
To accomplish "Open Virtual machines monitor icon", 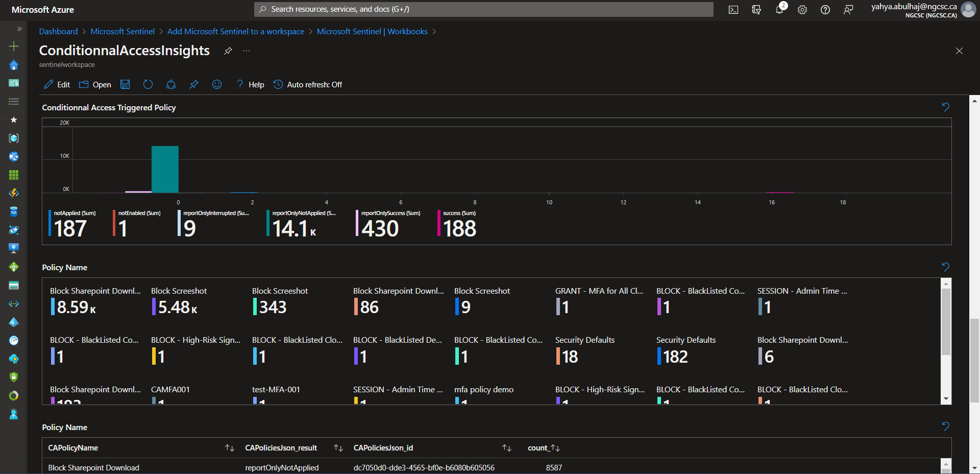I will coord(14,249).
